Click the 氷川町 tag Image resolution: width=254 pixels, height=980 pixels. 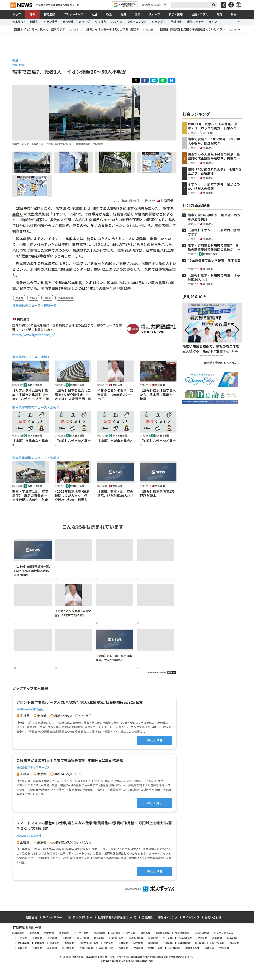click(x=47, y=298)
